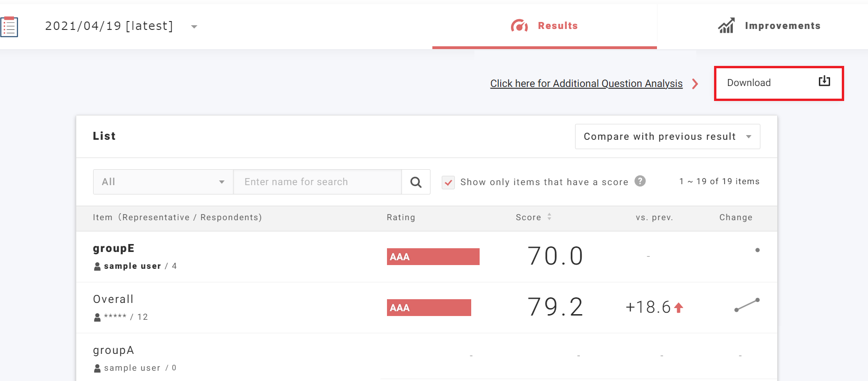The width and height of the screenshot is (868, 381).
Task: Click the Overall row trend line chart
Action: [x=747, y=305]
